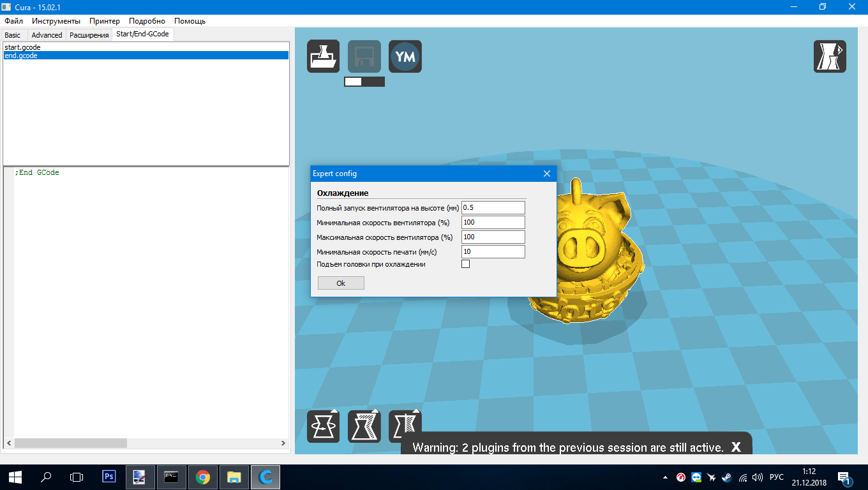This screenshot has height=490, width=868.
Task: Toggle 'Подъем головки при охлаждении' checkbox
Action: click(465, 264)
